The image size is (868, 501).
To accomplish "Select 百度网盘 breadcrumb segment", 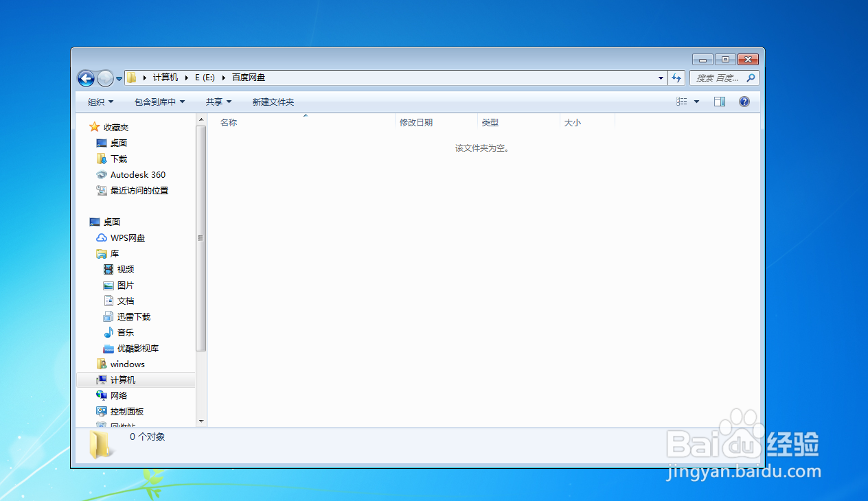I will point(249,78).
